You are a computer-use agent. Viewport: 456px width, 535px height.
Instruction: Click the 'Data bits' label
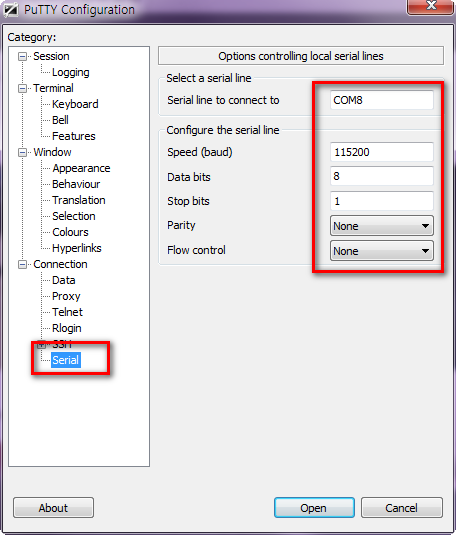189,177
